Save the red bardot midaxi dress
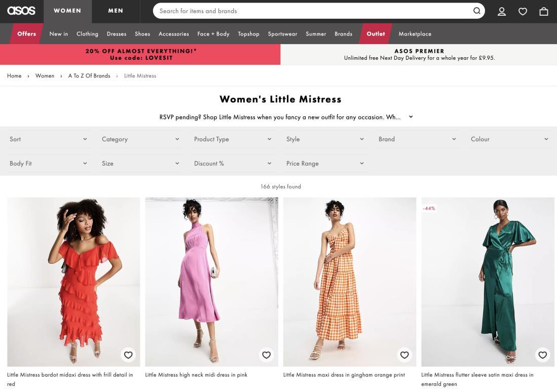Viewport: 557px width, 392px height. pyautogui.click(x=128, y=355)
